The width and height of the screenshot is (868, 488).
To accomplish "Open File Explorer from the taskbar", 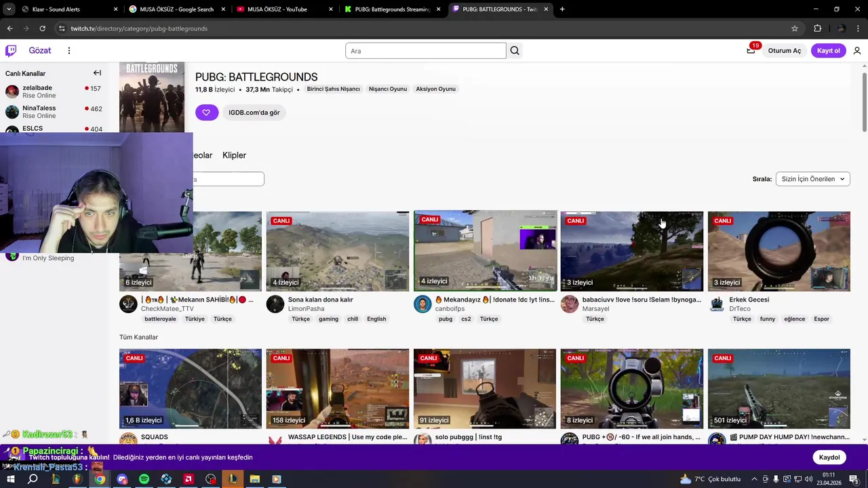I will (x=254, y=479).
